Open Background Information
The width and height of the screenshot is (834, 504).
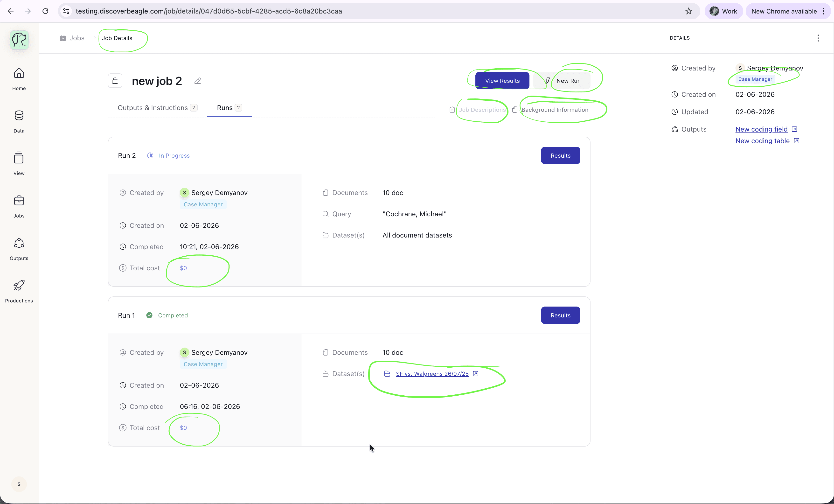tap(554, 110)
